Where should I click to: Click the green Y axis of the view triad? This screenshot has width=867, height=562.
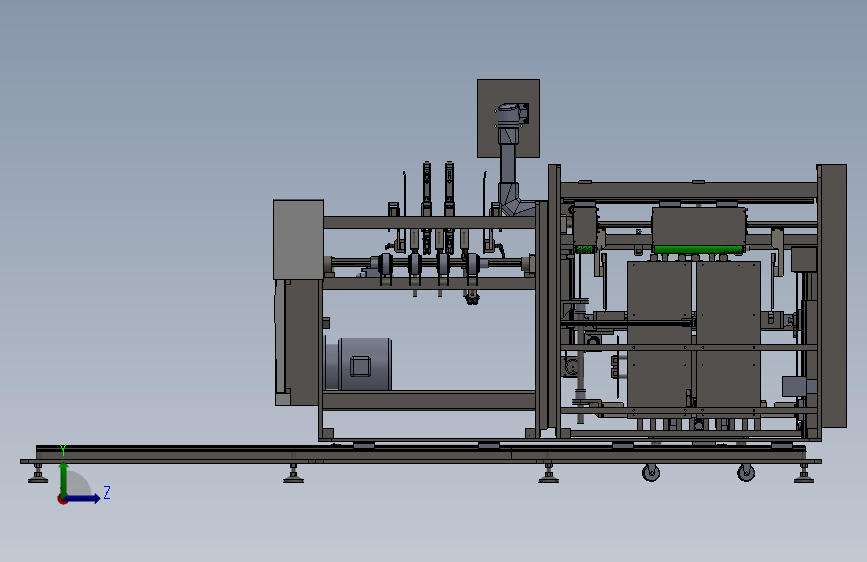pyautogui.click(x=63, y=479)
